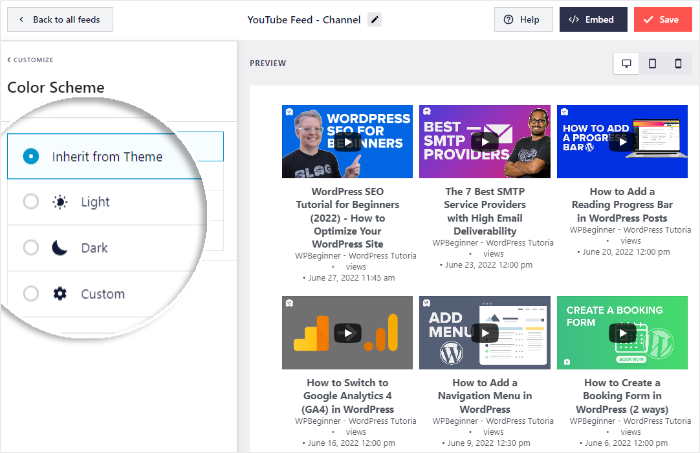Screen dimensions: 700x453
Task: Select the Light color scheme radio button
Action: tap(31, 202)
